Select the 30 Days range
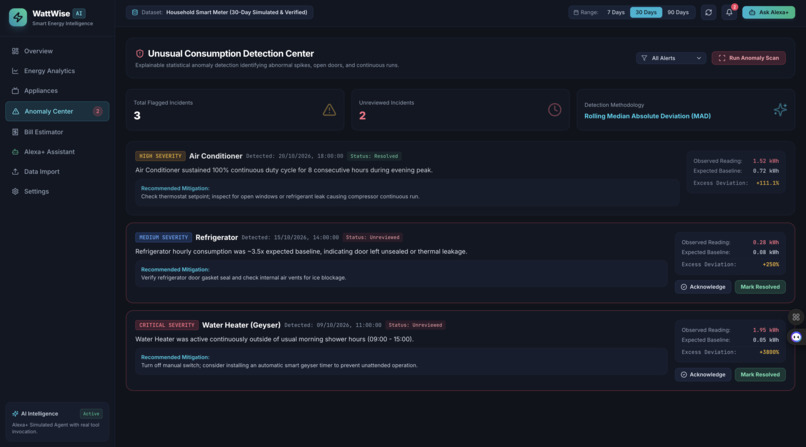The width and height of the screenshot is (806, 447). point(646,12)
